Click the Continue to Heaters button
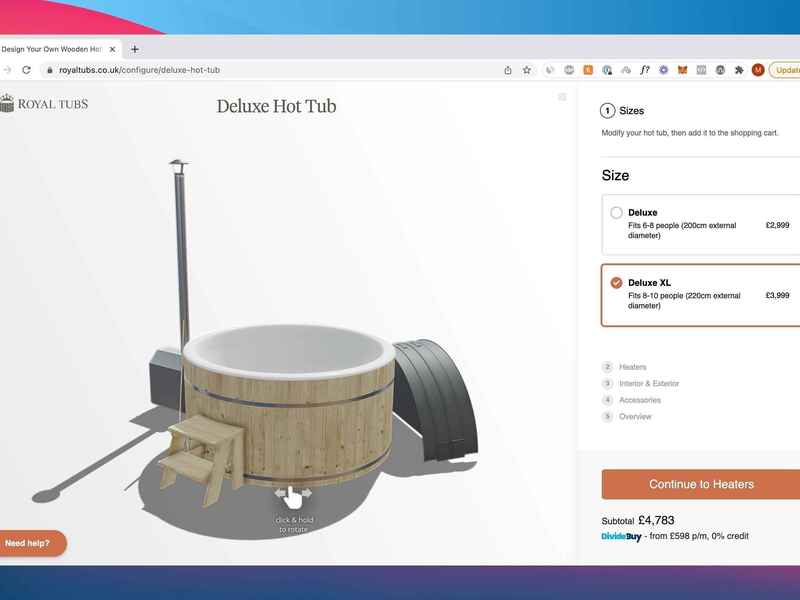800x600 pixels. (701, 484)
